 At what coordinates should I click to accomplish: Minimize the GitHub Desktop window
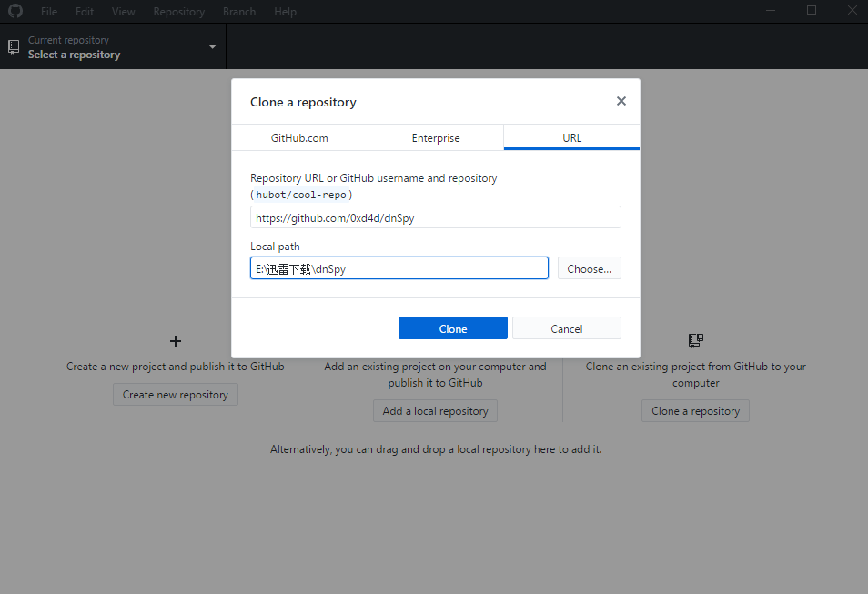pyautogui.click(x=771, y=11)
